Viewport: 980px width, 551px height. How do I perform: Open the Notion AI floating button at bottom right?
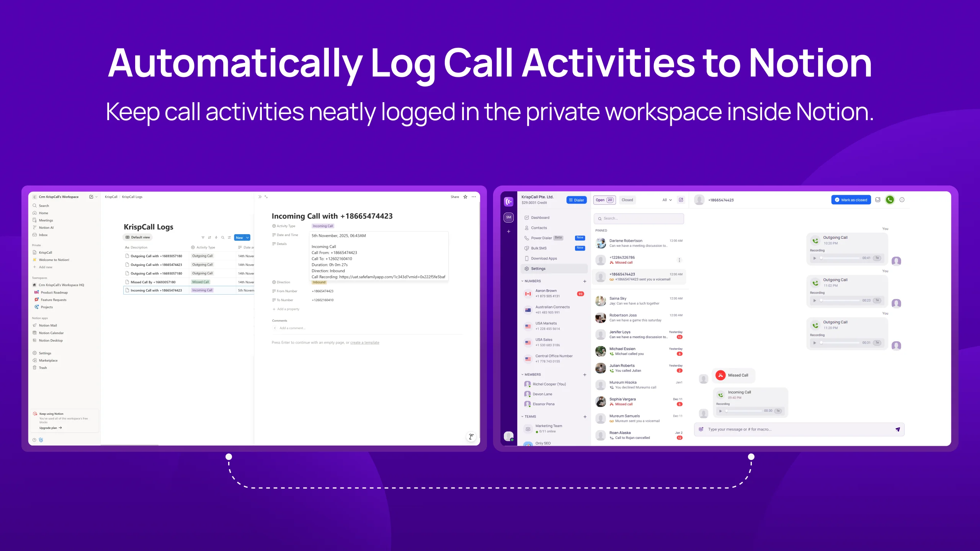(x=471, y=437)
